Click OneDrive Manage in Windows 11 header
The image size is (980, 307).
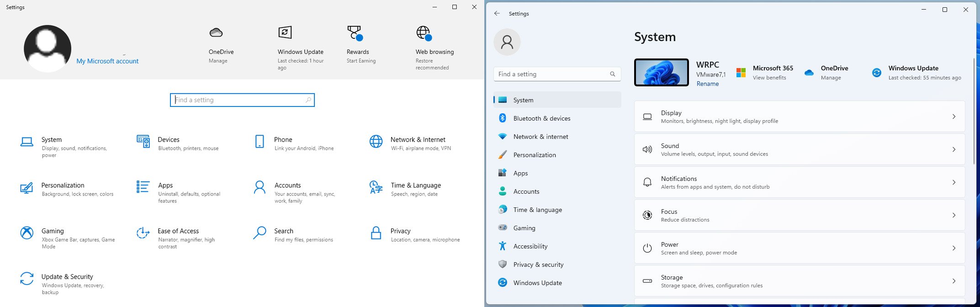(x=831, y=78)
